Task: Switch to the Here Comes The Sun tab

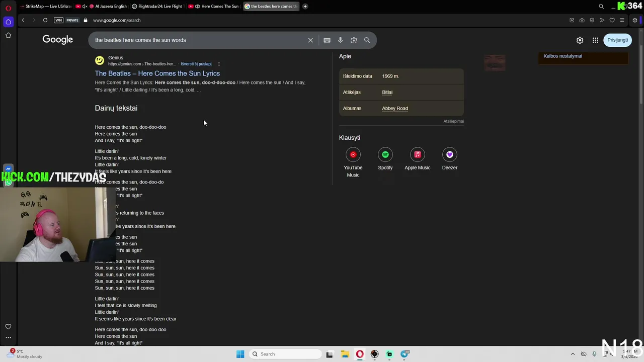Action: pyautogui.click(x=214, y=7)
